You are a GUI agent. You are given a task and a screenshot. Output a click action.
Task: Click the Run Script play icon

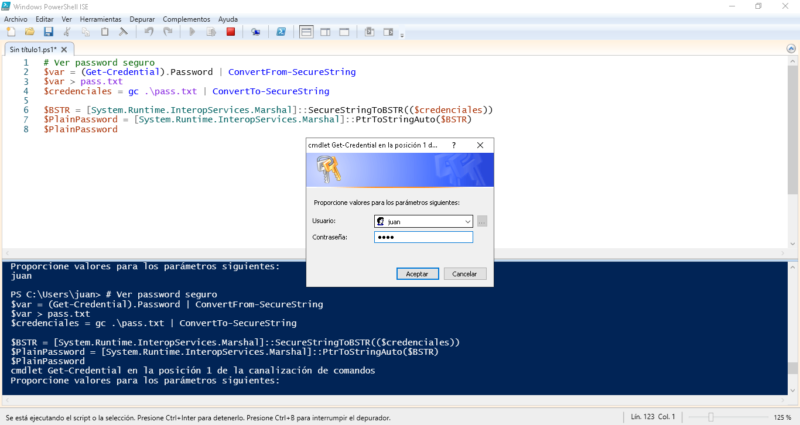192,32
